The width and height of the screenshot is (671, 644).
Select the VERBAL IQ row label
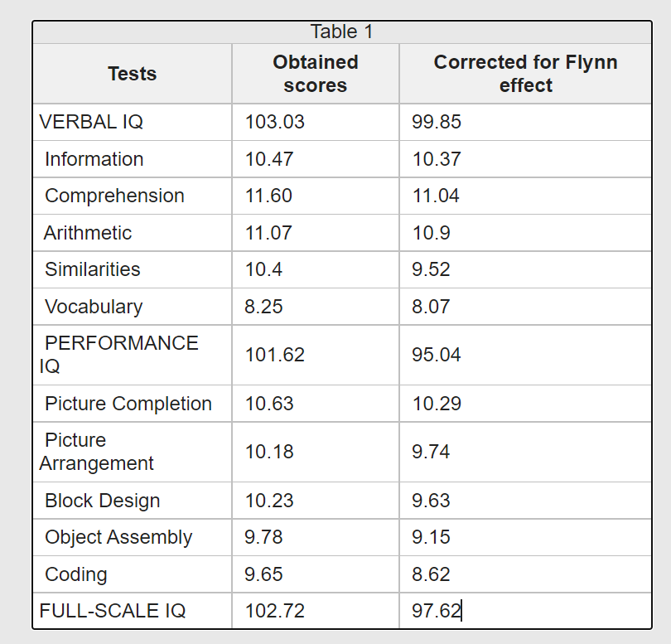[x=91, y=122]
